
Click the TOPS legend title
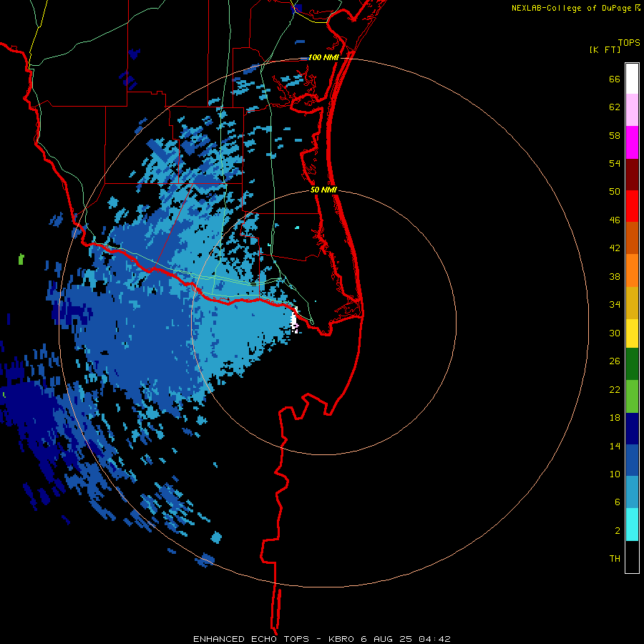pyautogui.click(x=629, y=42)
